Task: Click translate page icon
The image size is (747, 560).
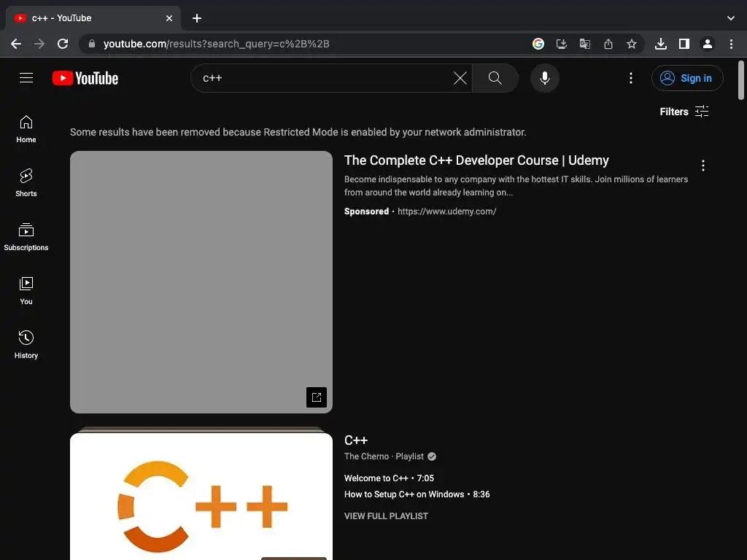Action: (585, 44)
